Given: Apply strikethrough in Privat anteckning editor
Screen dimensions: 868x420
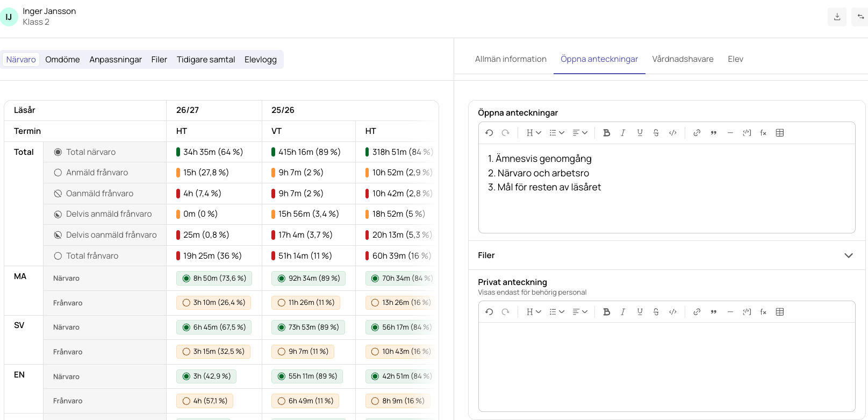Looking at the screenshot, I should coord(656,312).
